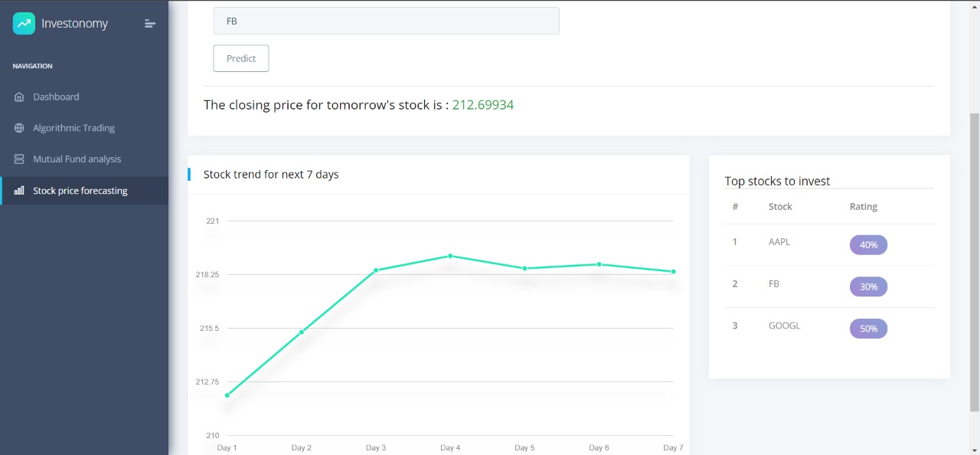Screen dimensions: 980x455
Task: Click the Investonomy brand name
Action: [x=74, y=24]
